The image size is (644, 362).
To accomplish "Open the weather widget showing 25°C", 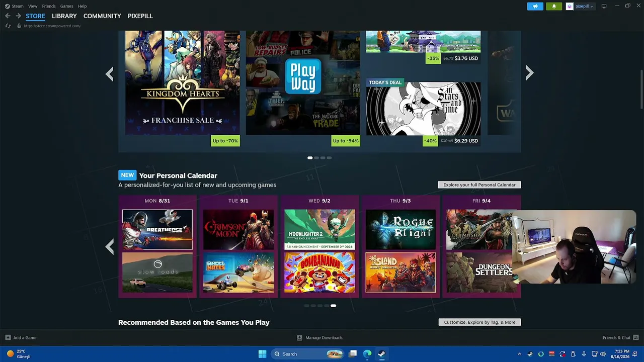I will tap(19, 354).
